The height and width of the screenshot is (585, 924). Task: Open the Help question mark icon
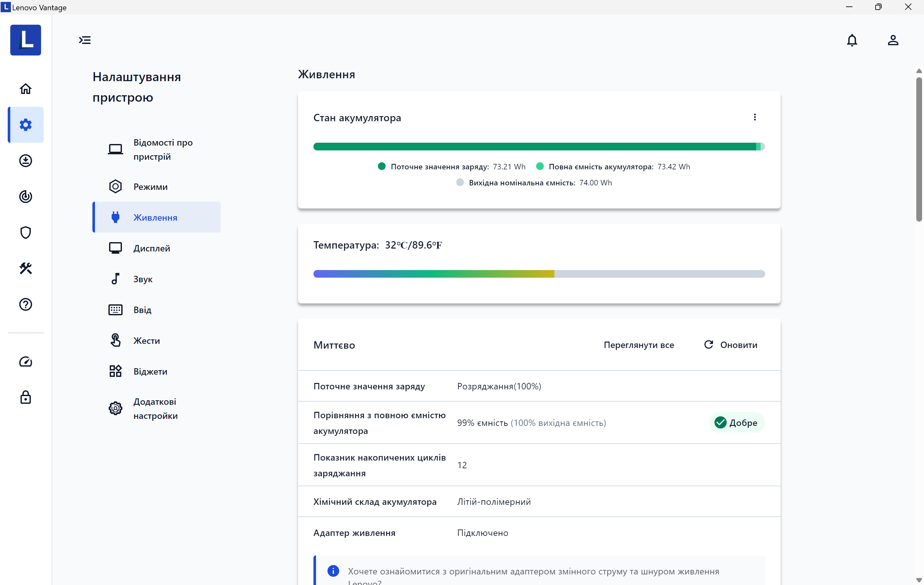point(26,304)
